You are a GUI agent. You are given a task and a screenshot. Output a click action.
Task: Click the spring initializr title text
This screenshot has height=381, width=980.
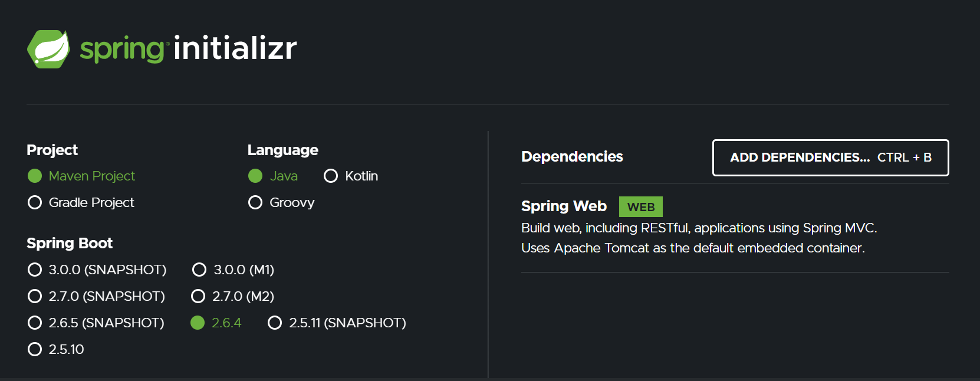(x=188, y=49)
